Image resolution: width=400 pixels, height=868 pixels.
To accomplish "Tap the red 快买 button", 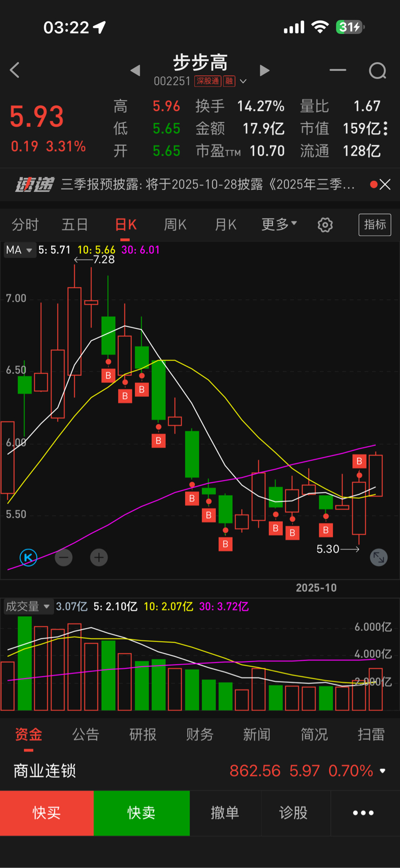I will [47, 813].
